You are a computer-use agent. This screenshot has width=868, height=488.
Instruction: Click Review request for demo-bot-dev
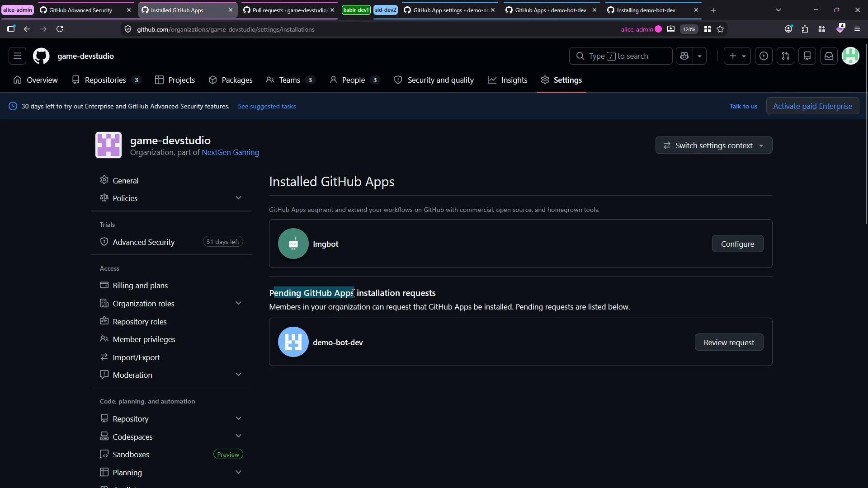729,343
